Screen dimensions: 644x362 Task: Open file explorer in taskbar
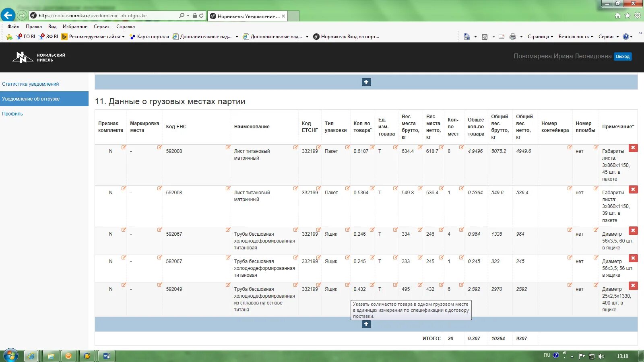click(51, 356)
